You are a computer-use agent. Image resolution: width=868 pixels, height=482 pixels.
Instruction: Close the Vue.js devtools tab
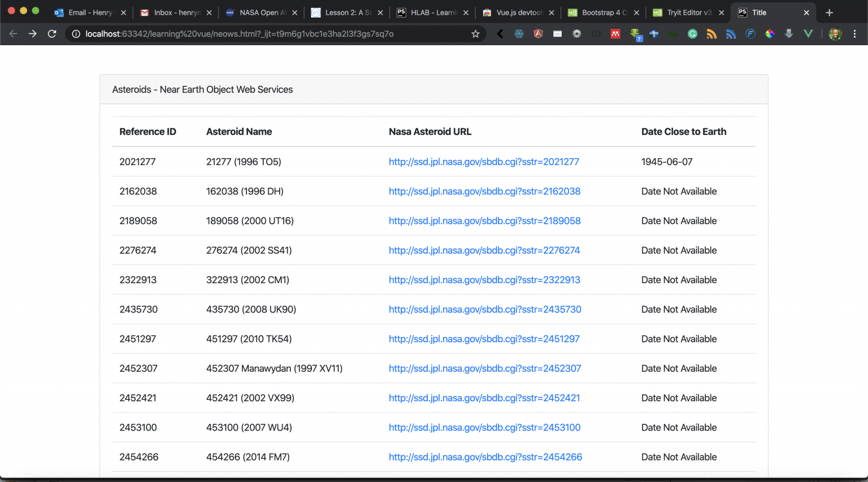(x=551, y=12)
